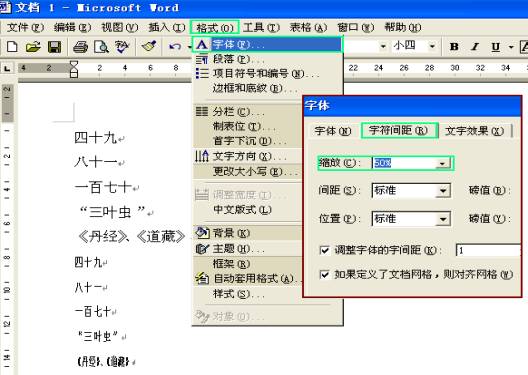Screen dimensions: 528x375
Task: Expand the 间距 spacing dropdown
Action: pyautogui.click(x=443, y=191)
